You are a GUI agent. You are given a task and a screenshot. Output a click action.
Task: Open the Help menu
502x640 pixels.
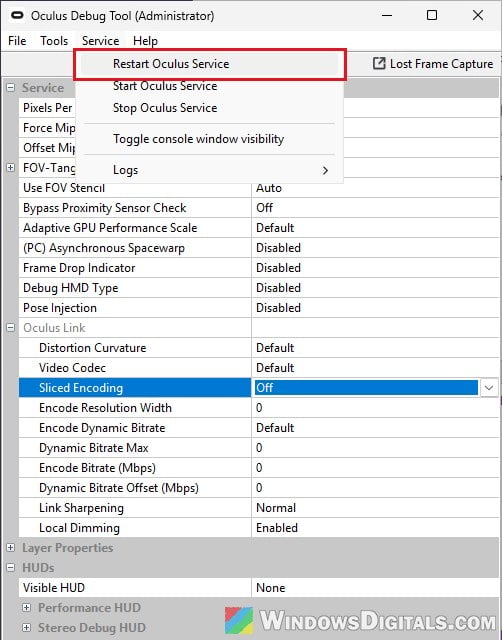point(145,41)
